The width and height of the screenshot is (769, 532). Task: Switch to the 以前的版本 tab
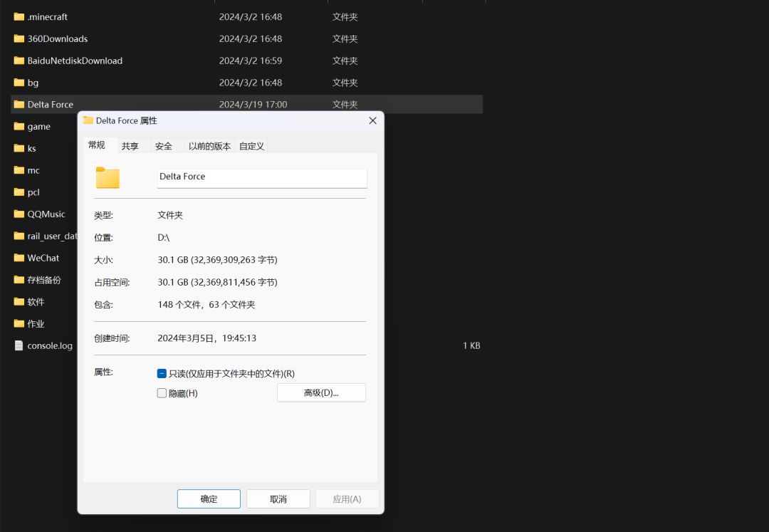pyautogui.click(x=209, y=146)
